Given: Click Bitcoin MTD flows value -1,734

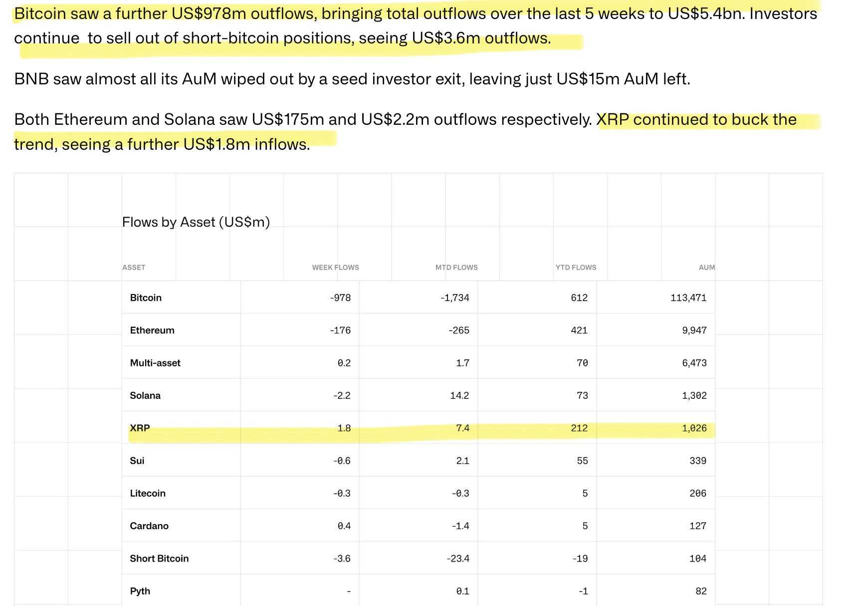Looking at the screenshot, I should [455, 298].
